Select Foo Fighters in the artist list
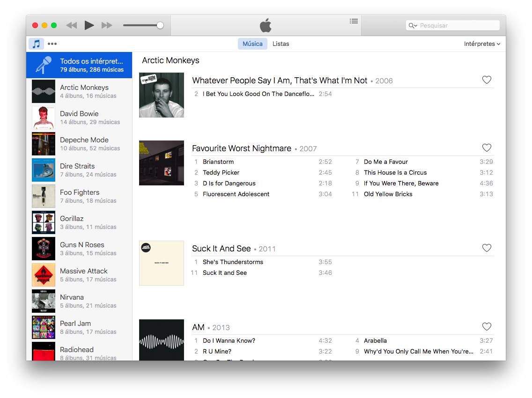Screen dimensions: 532x398 pos(79,196)
